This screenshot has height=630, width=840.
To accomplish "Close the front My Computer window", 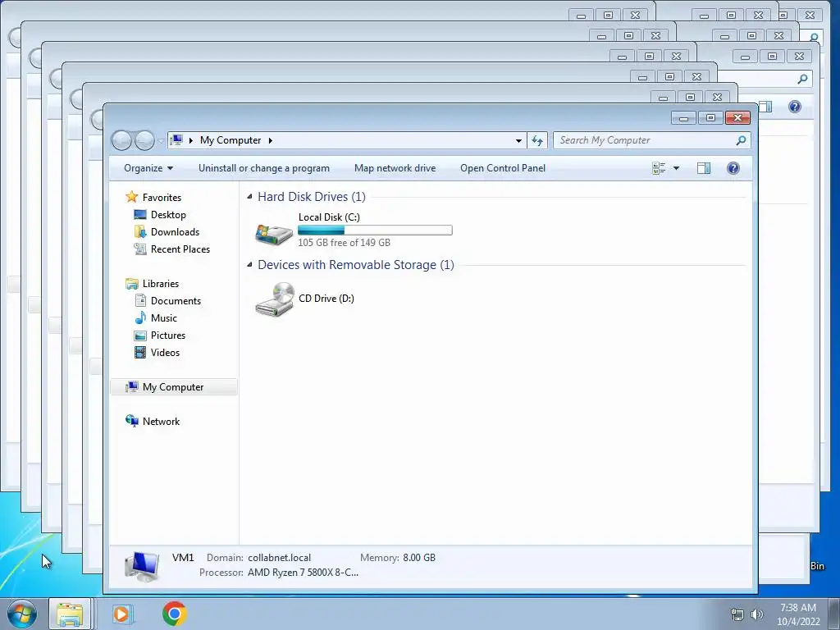I will coord(737,118).
